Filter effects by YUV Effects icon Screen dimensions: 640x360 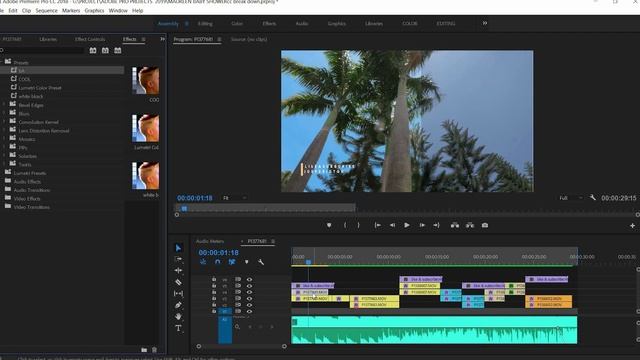118,50
